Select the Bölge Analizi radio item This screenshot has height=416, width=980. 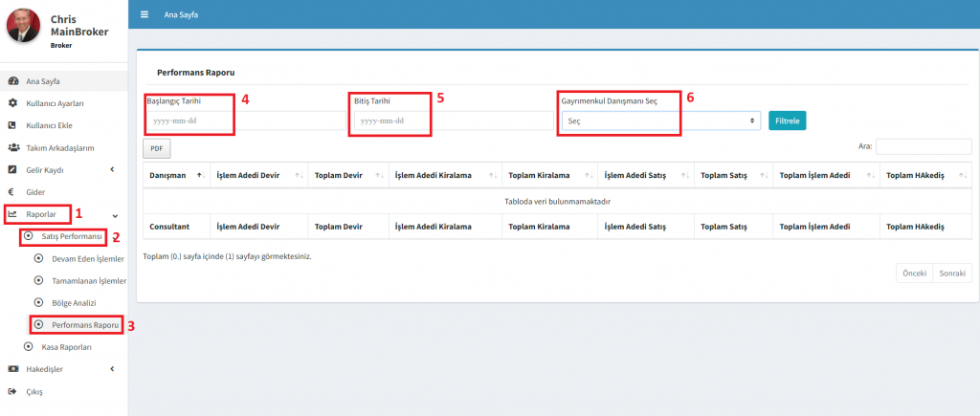39,302
